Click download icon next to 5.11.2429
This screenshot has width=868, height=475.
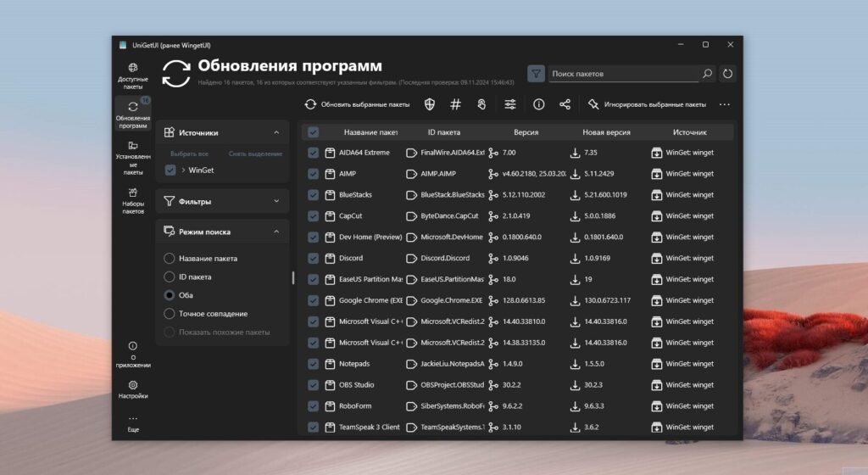576,174
